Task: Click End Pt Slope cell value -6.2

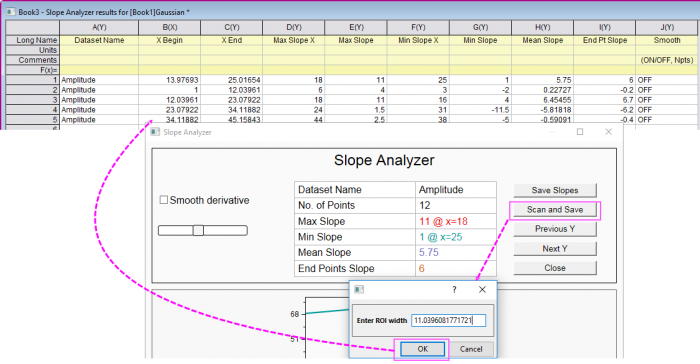Action: 605,110
